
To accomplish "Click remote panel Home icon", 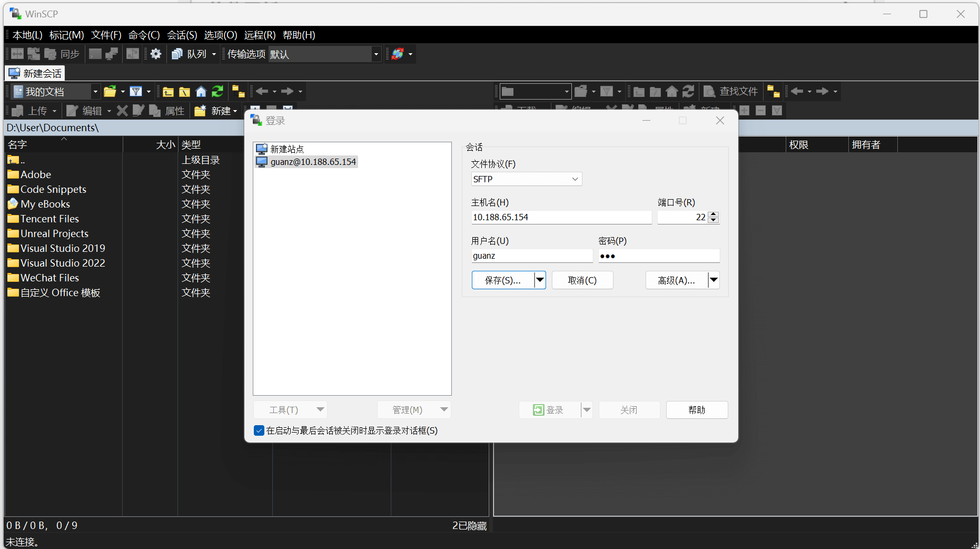I will 671,92.
